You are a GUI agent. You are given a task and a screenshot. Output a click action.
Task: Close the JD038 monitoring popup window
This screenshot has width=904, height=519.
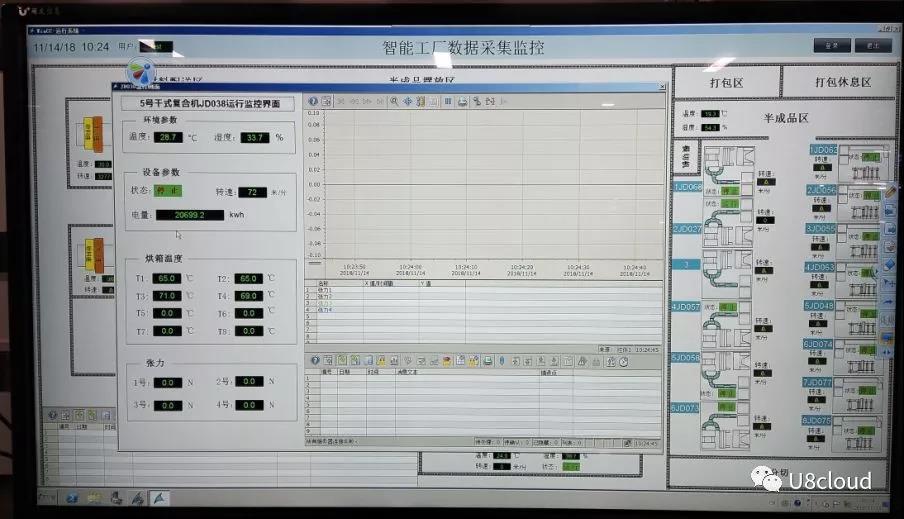point(661,87)
